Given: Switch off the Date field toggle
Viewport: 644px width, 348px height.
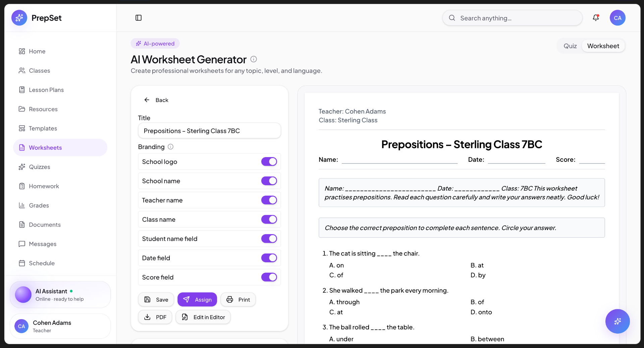Looking at the screenshot, I should tap(269, 258).
